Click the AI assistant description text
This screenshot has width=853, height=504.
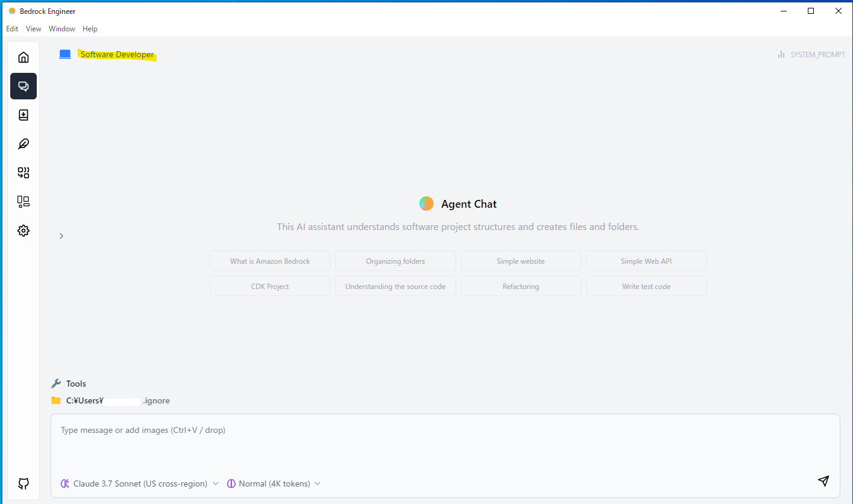pyautogui.click(x=458, y=227)
